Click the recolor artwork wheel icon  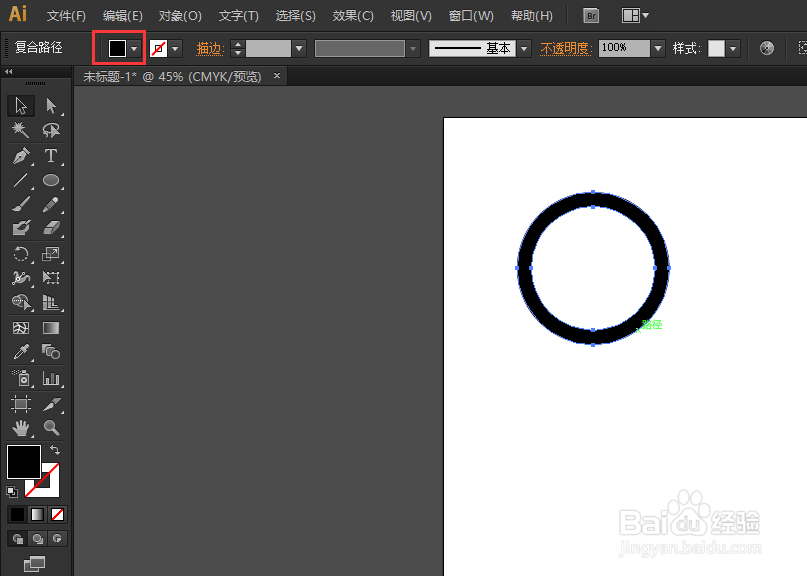tap(766, 48)
